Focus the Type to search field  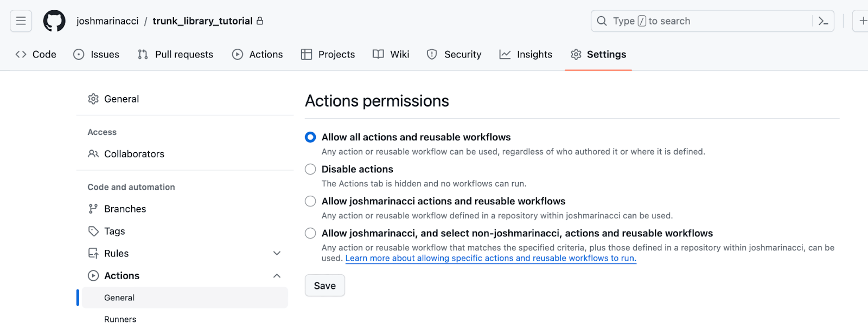coord(705,21)
